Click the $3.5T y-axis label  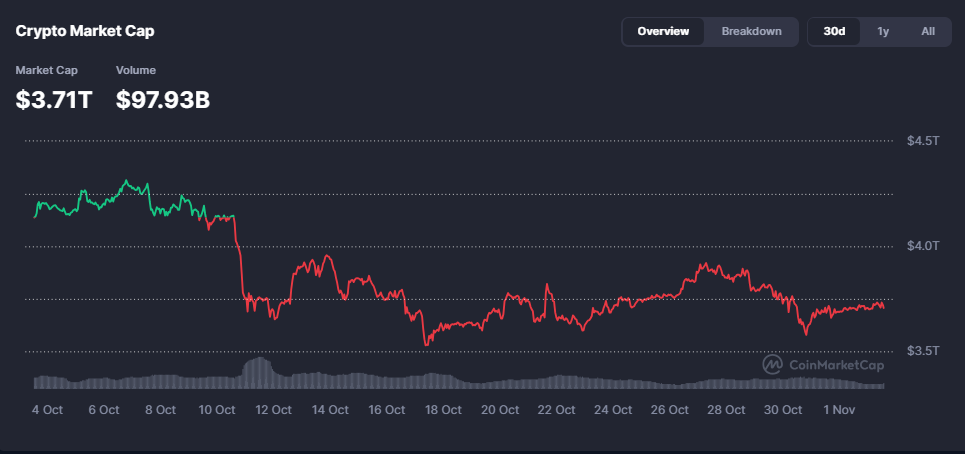(x=922, y=351)
